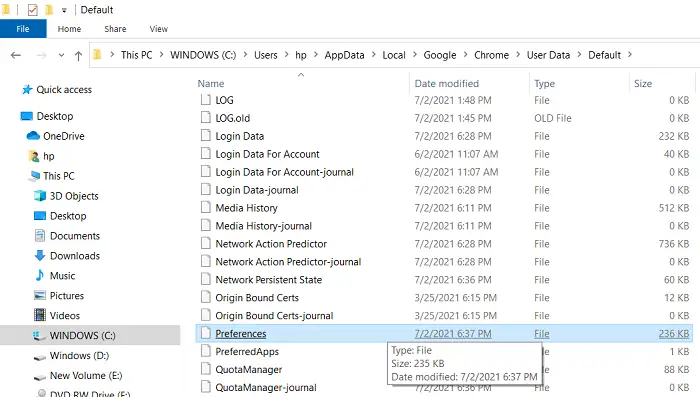Open the Share ribbon tab
This screenshot has width=700, height=397.
pos(115,29)
